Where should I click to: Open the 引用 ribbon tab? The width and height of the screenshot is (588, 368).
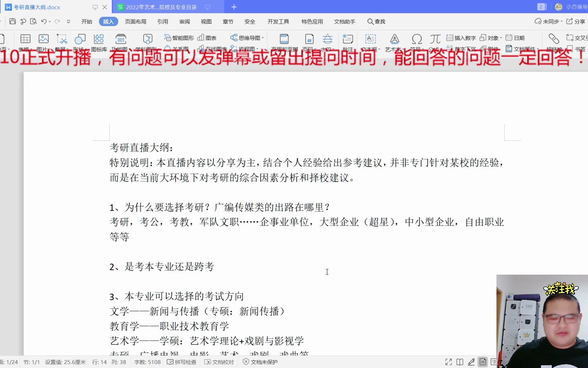pos(163,21)
